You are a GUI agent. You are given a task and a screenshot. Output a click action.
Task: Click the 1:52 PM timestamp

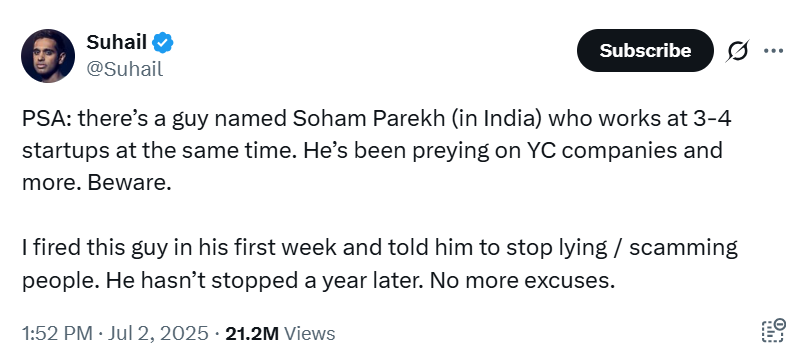[x=57, y=333]
